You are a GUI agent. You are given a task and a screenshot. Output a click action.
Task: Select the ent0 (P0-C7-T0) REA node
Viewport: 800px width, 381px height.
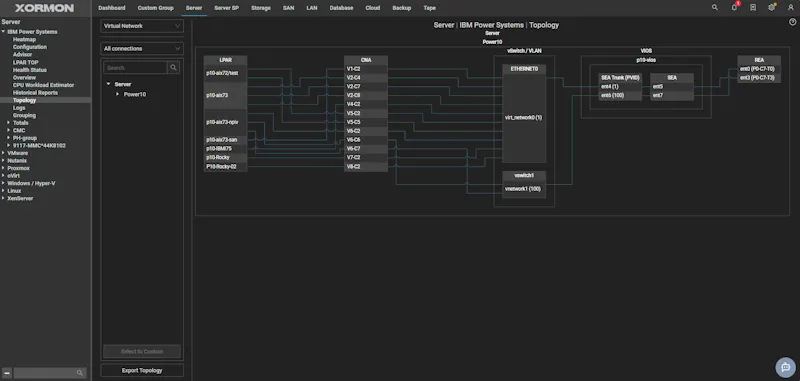coord(759,69)
